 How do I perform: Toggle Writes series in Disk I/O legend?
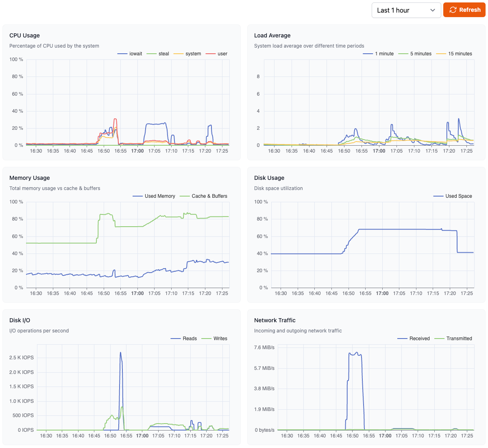214,339
